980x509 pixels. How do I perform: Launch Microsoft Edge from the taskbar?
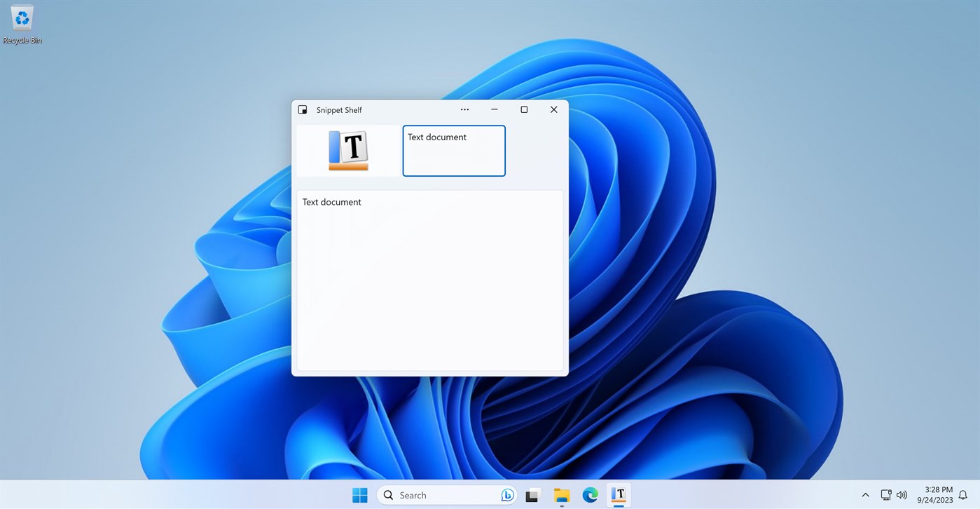[x=590, y=495]
